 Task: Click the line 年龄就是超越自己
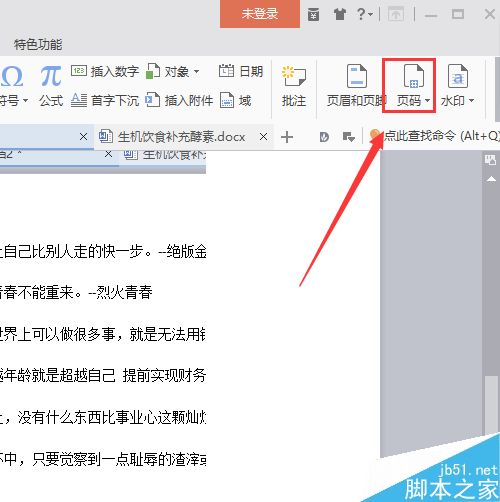[103, 376]
